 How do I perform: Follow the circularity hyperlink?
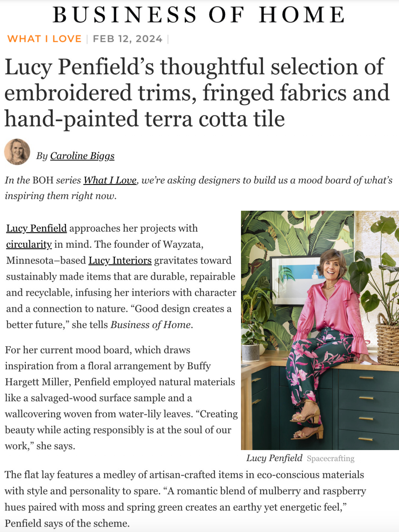pos(29,244)
